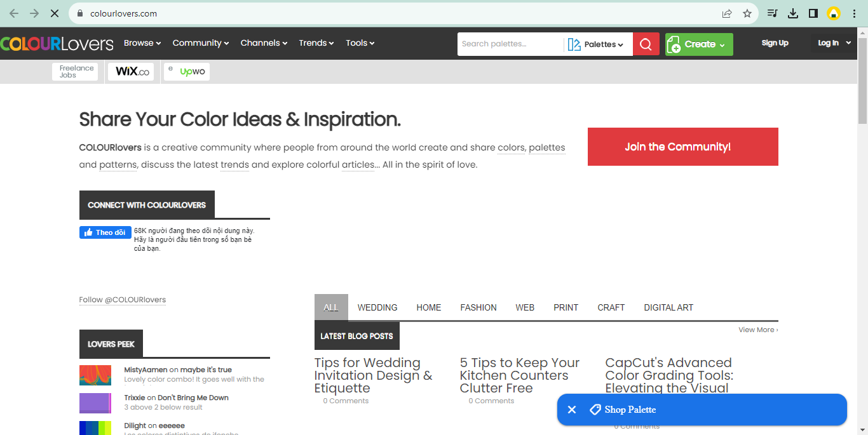Open CapCut's Advanced Color Grading Tools post
Viewport: 868px width, 435px height.
[669, 375]
